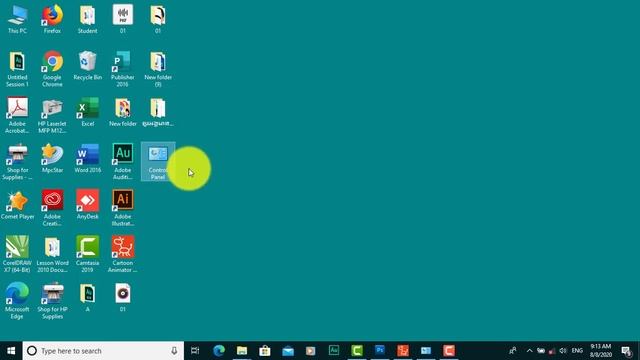The image size is (640, 360).
Task: Show hidden system tray icons
Action: [529, 351]
